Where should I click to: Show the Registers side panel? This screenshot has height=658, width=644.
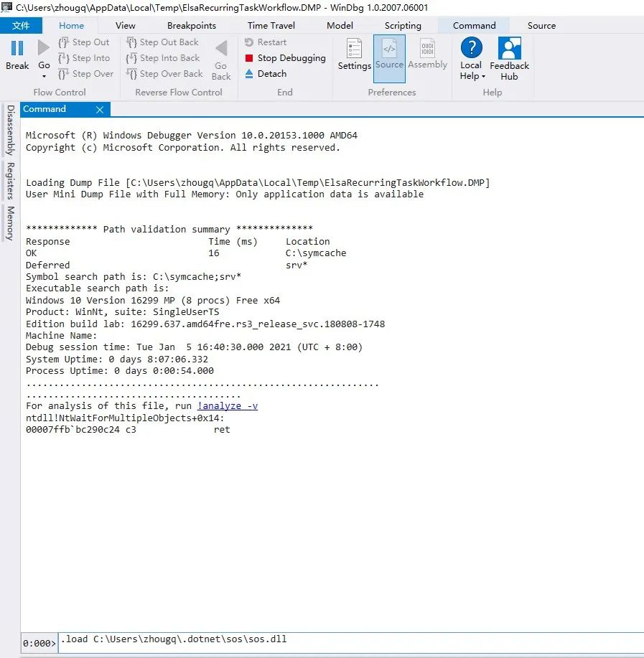click(11, 181)
